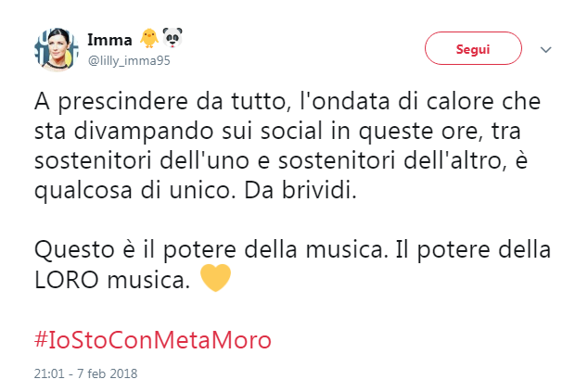Click the chick emoji beside Imma
The height and width of the screenshot is (392, 588).
148,39
